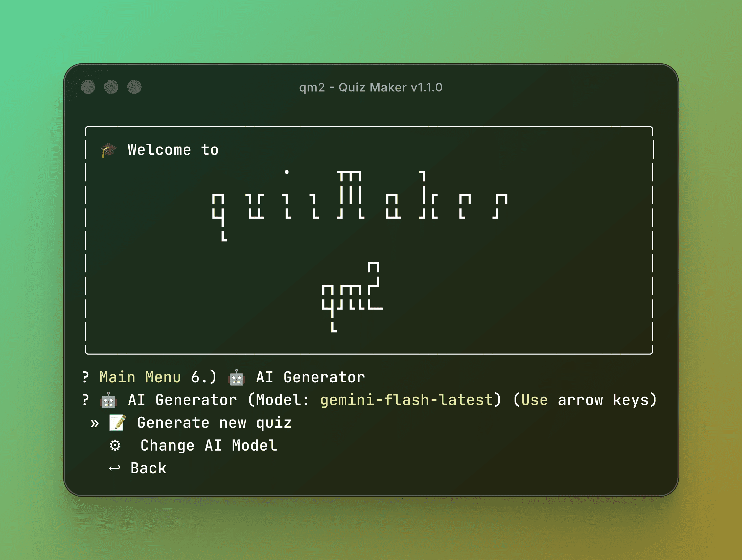Click the middle gray window control dot
The height and width of the screenshot is (560, 742).
[x=111, y=87]
